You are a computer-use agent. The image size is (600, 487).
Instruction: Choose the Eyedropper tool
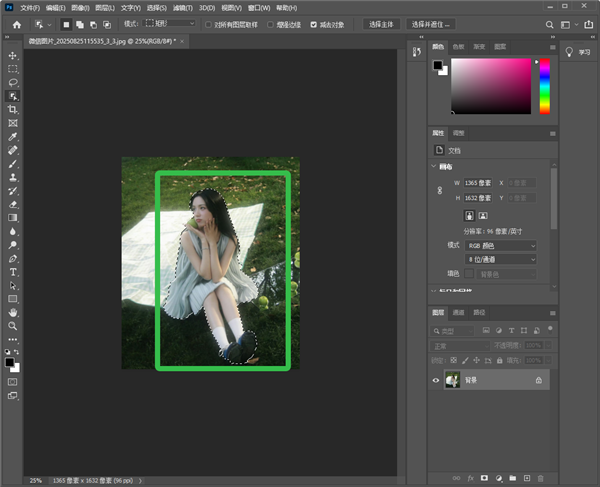(x=13, y=136)
